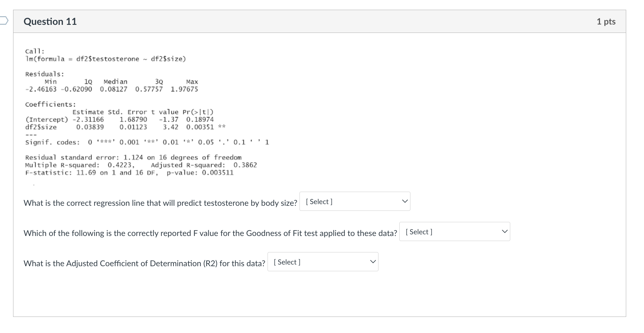Click the chevron on the Adjusted R2 selector
This screenshot has width=644, height=333.
[372, 261]
